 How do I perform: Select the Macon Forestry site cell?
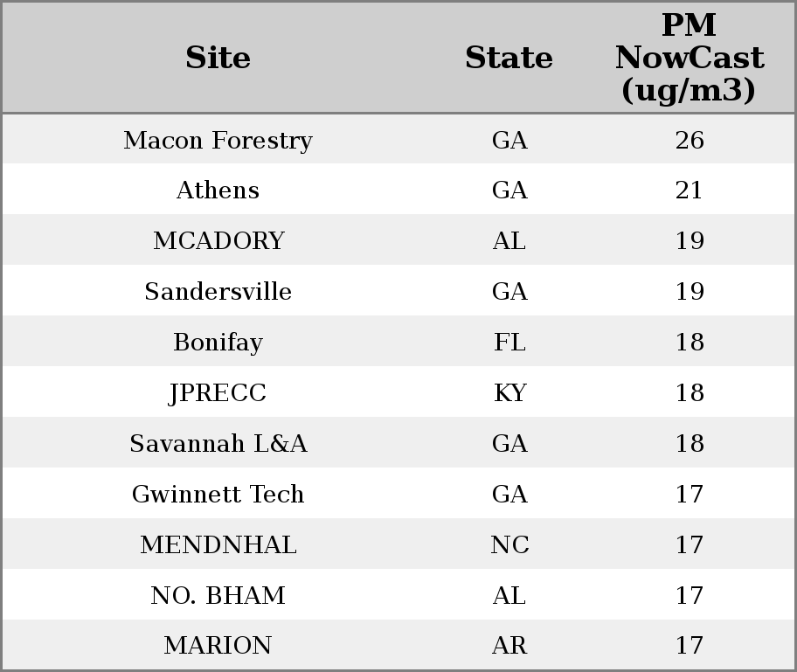click(218, 140)
